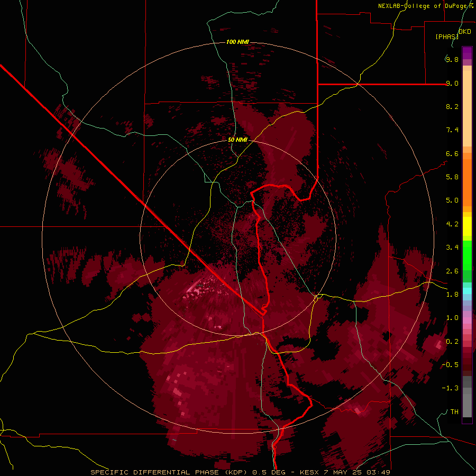Viewport: 476px width, 476px height.
Task: Click the [PHAS] legend header
Action: [x=447, y=36]
